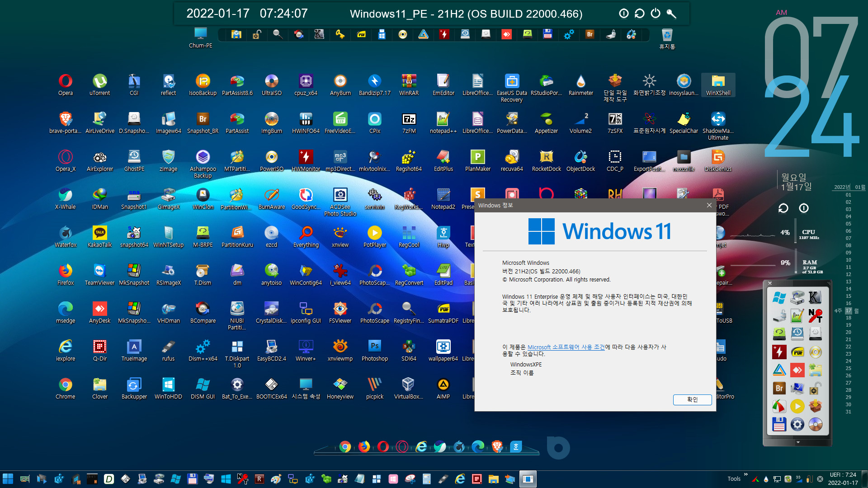Close the side launcher panel

770,284
